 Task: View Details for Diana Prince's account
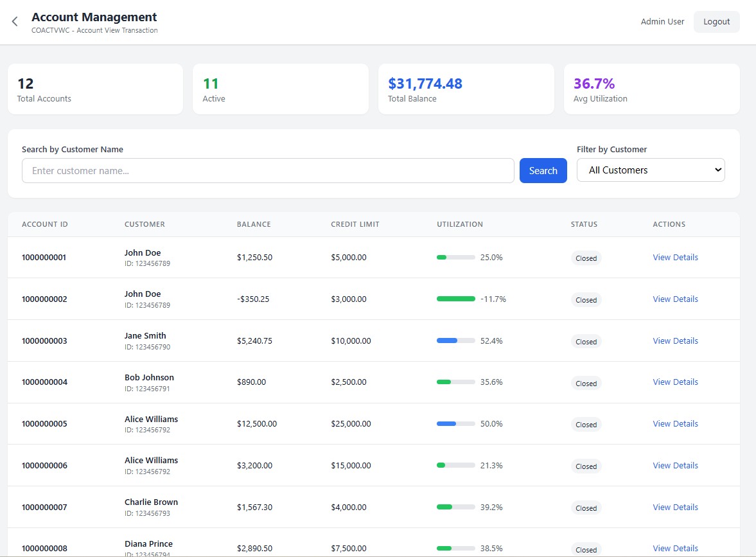tap(675, 548)
